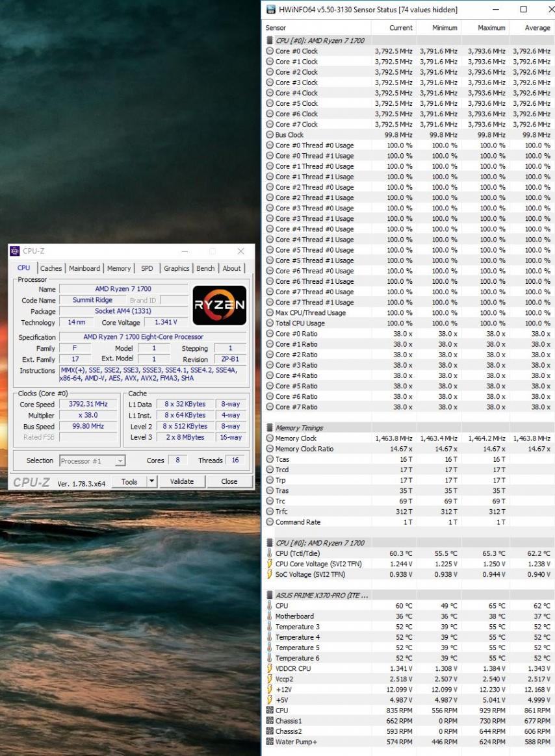Click thermometer icon beside Temperature 3
Screen dimensions: 555x756
(270, 627)
